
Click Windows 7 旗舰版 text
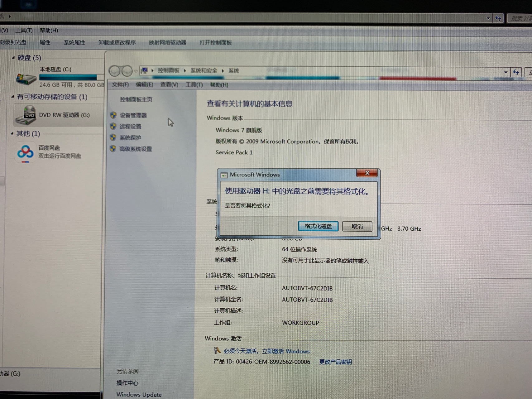click(239, 130)
